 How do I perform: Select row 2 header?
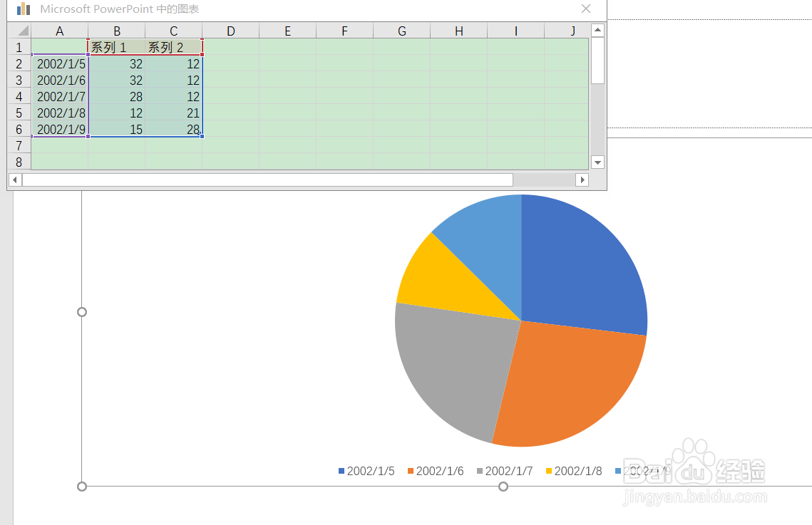(19, 63)
